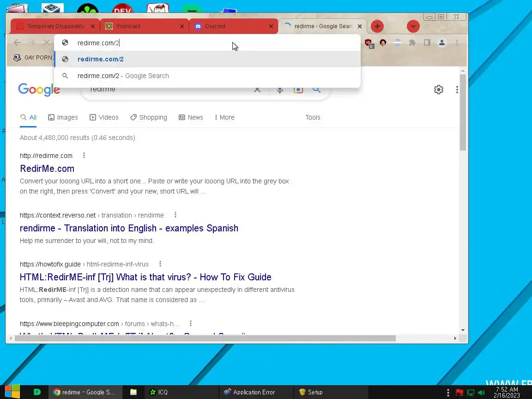Click the horizontal scrollbar right arrow
The image size is (532, 399).
pyautogui.click(x=455, y=338)
